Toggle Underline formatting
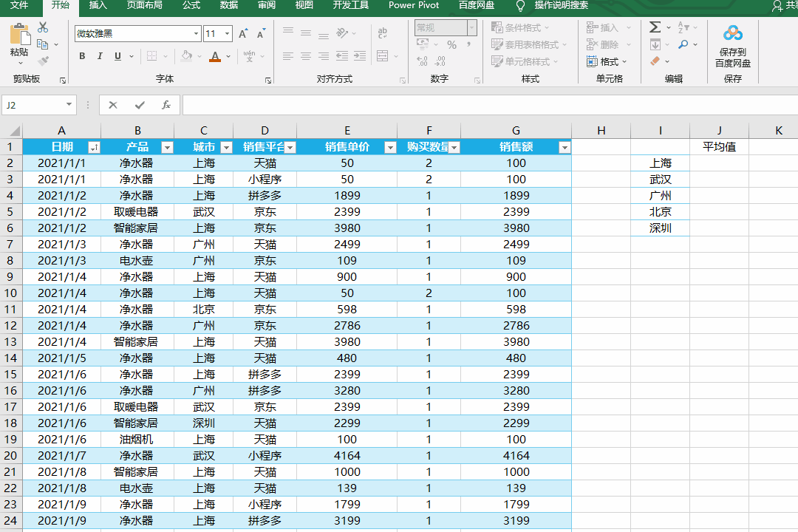 pos(119,56)
